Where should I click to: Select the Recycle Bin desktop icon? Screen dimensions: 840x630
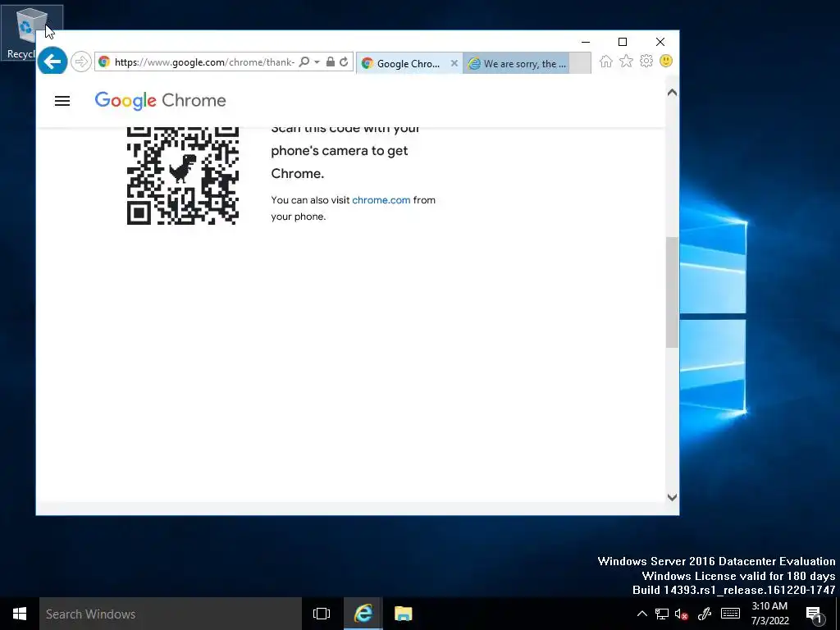point(24,33)
